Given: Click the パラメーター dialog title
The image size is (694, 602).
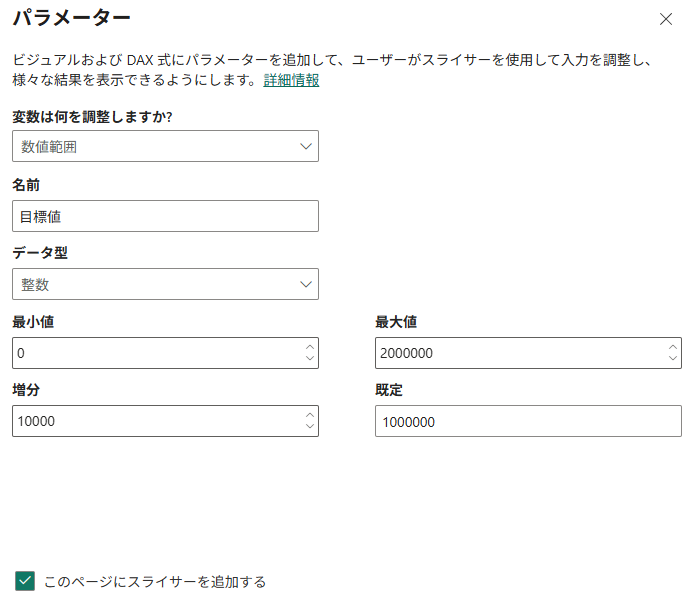Looking at the screenshot, I should coord(71,18).
